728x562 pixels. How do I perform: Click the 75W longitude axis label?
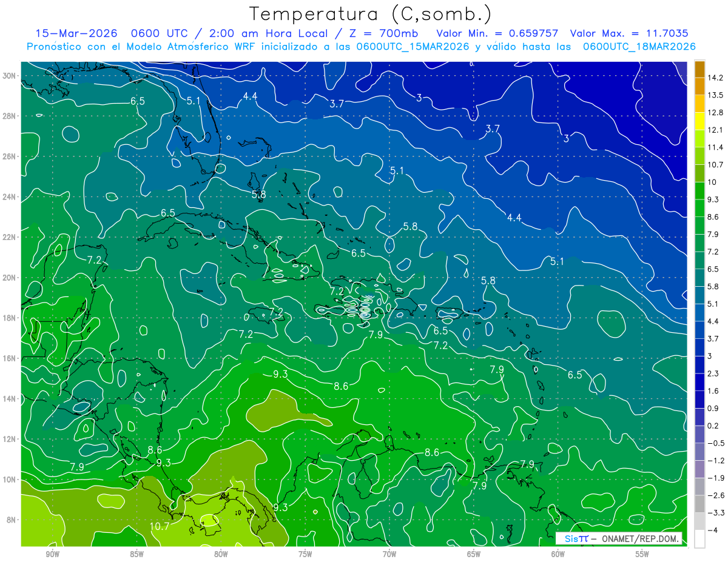coord(305,554)
